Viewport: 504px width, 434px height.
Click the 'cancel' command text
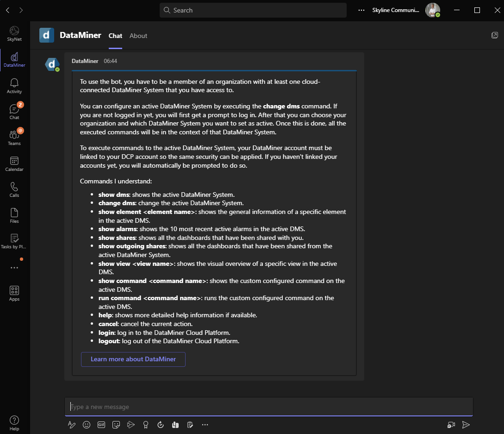click(x=108, y=324)
